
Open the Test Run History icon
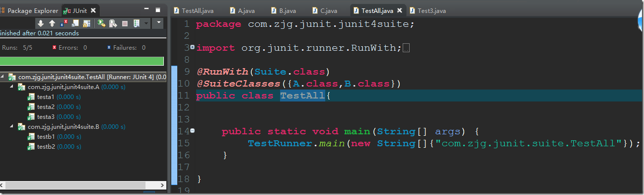(x=137, y=23)
